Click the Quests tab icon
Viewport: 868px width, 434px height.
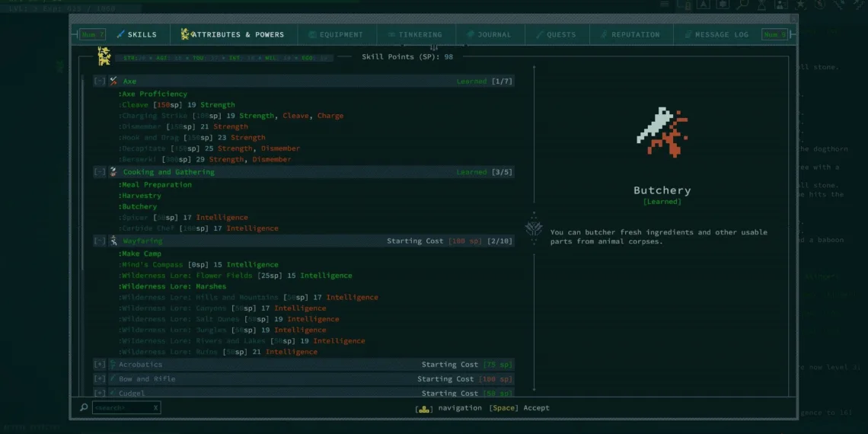click(x=541, y=34)
